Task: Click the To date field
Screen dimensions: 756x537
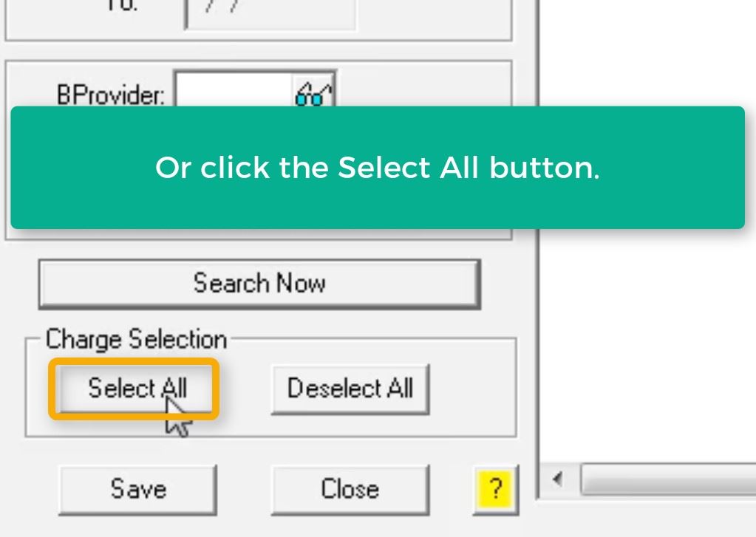Action: point(270,13)
